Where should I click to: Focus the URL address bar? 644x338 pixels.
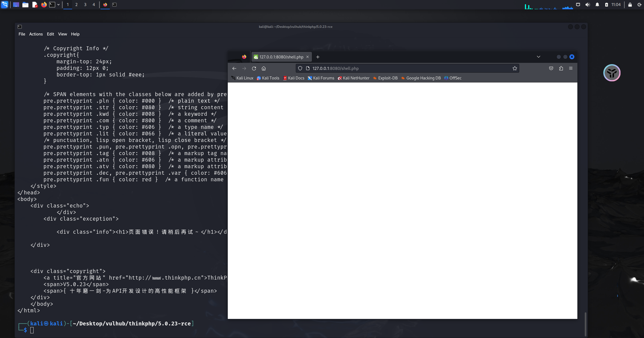tap(410, 69)
